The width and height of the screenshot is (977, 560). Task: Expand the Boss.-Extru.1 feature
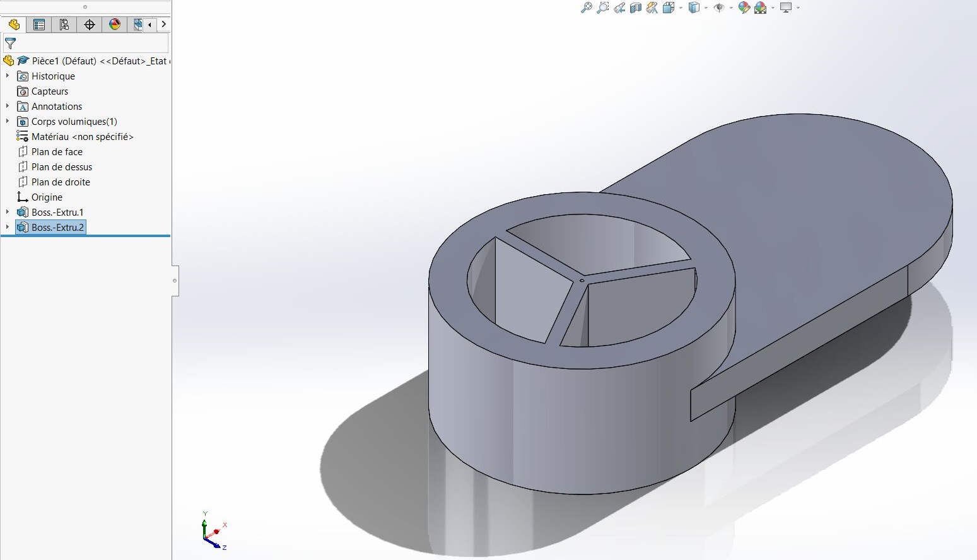click(x=8, y=212)
